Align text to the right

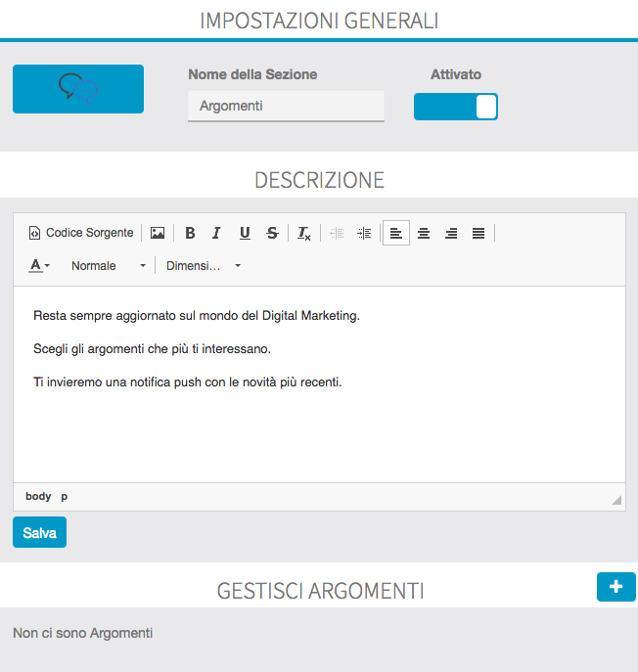point(451,233)
